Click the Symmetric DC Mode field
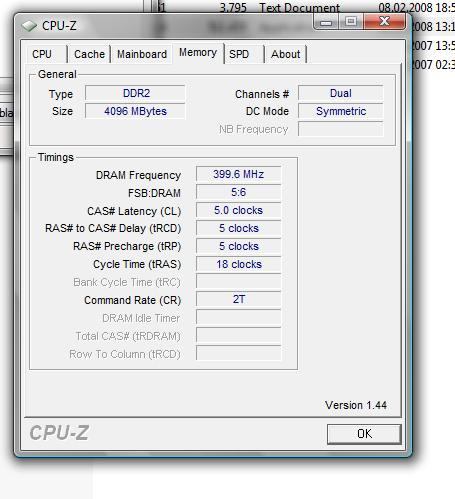 [341, 111]
